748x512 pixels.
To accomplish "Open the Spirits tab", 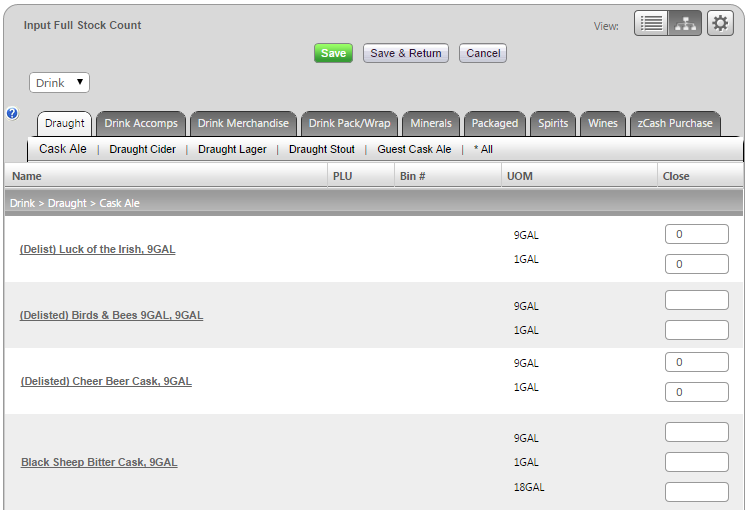I will [x=553, y=124].
